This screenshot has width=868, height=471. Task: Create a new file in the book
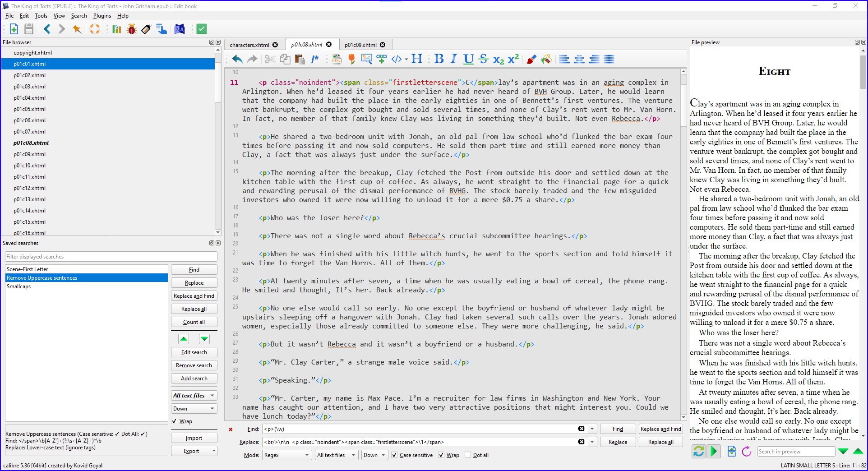coord(14,29)
